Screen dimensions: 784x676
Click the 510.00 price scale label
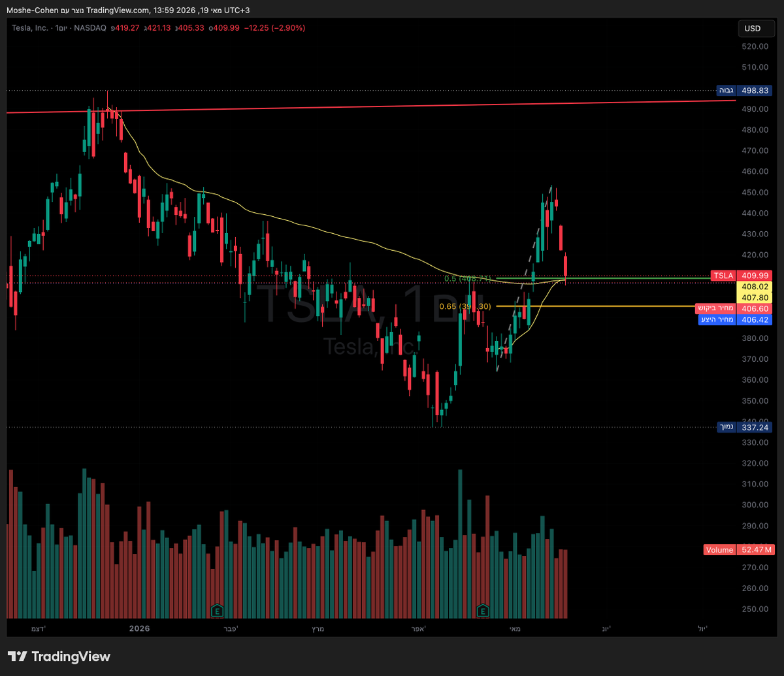click(755, 67)
